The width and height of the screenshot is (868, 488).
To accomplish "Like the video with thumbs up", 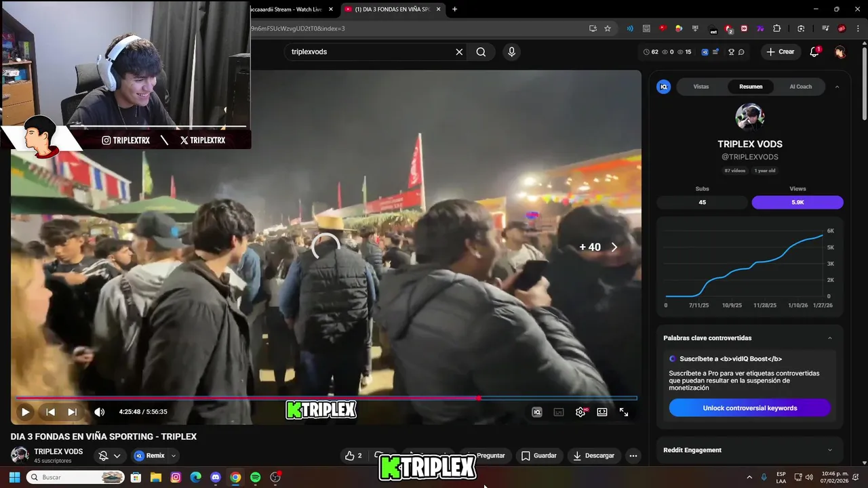I will click(x=353, y=456).
